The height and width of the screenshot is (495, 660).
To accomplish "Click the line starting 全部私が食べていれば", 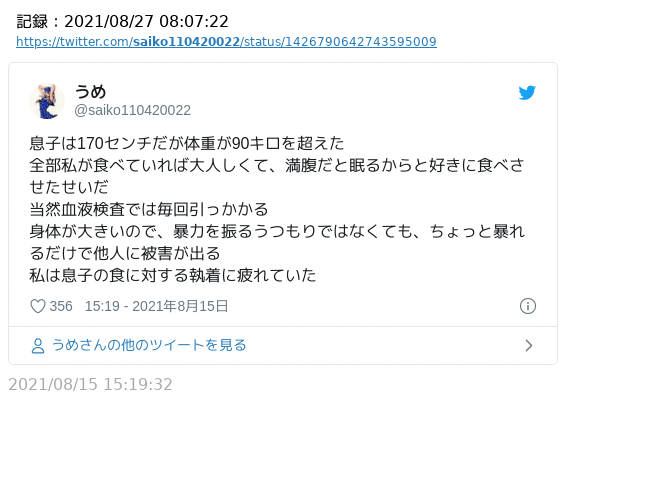I will (277, 165).
